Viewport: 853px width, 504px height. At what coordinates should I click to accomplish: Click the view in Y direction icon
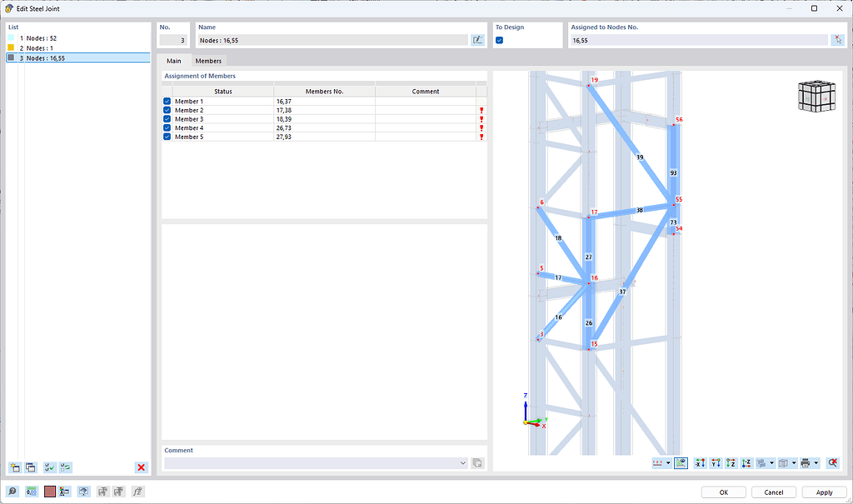tap(716, 462)
